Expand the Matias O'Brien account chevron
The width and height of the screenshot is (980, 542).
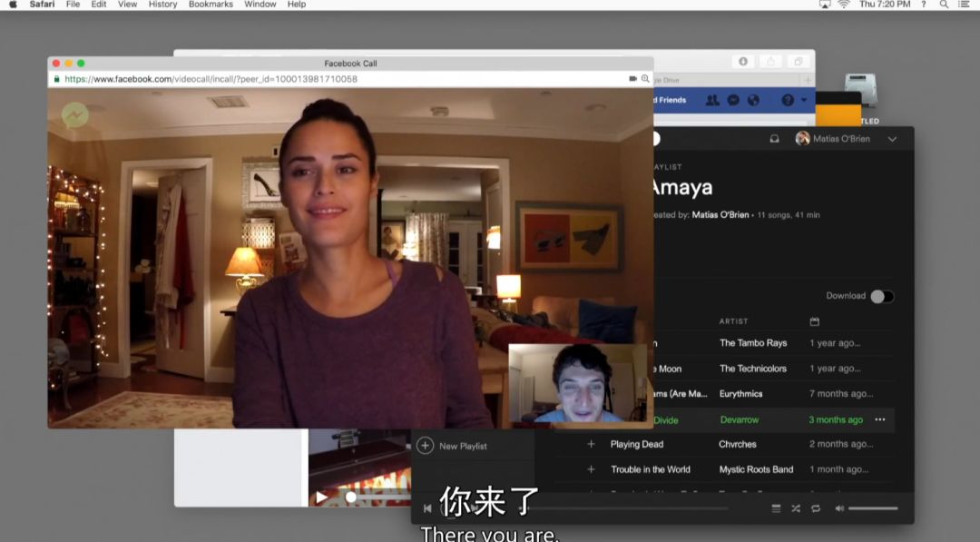coord(892,139)
